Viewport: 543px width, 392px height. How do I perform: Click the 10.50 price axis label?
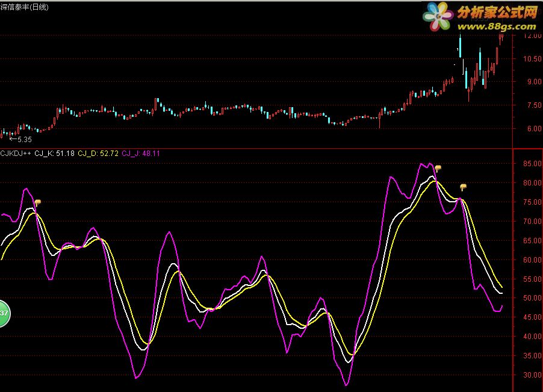(532, 59)
